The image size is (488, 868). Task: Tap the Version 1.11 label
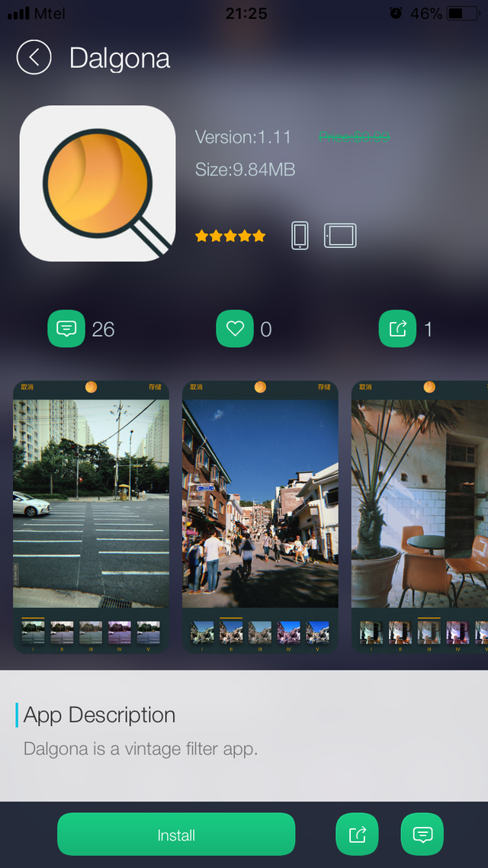click(243, 137)
